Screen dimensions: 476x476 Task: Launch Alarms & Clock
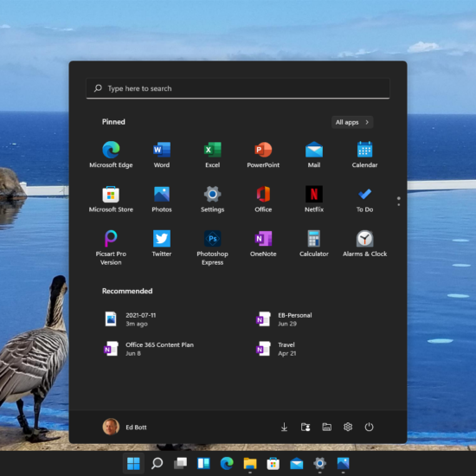(364, 243)
